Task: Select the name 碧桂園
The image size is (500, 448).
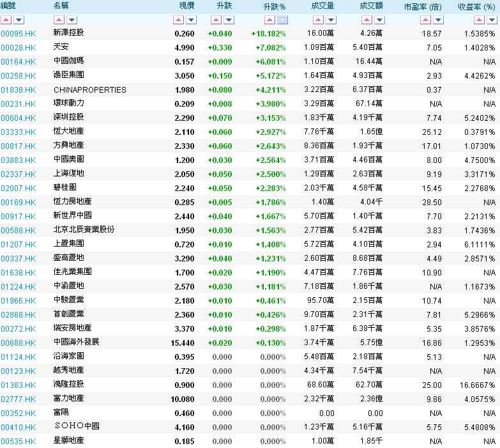Action: point(65,187)
